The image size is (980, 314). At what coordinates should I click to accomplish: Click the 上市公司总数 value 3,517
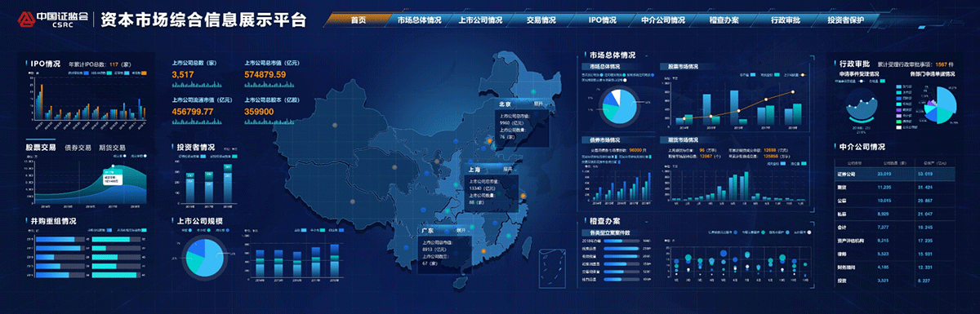[x=184, y=75]
